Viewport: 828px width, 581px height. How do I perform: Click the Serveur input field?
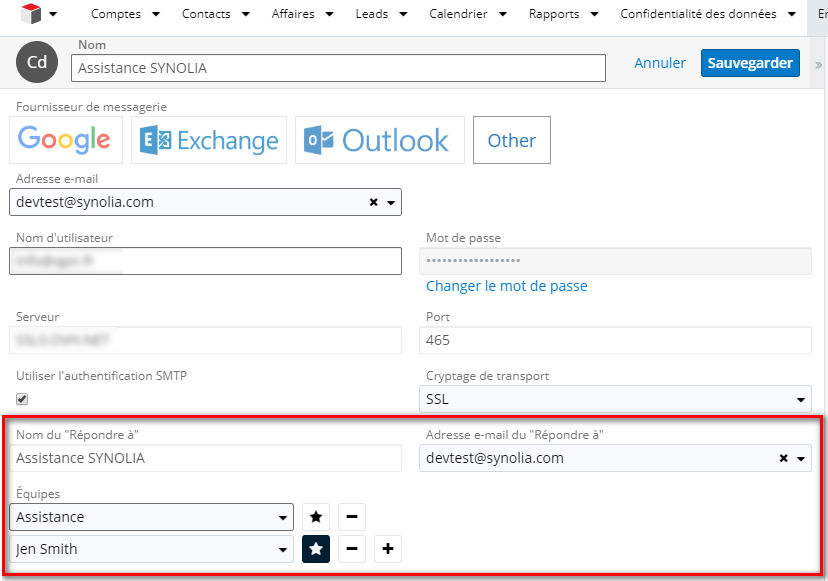pos(205,340)
